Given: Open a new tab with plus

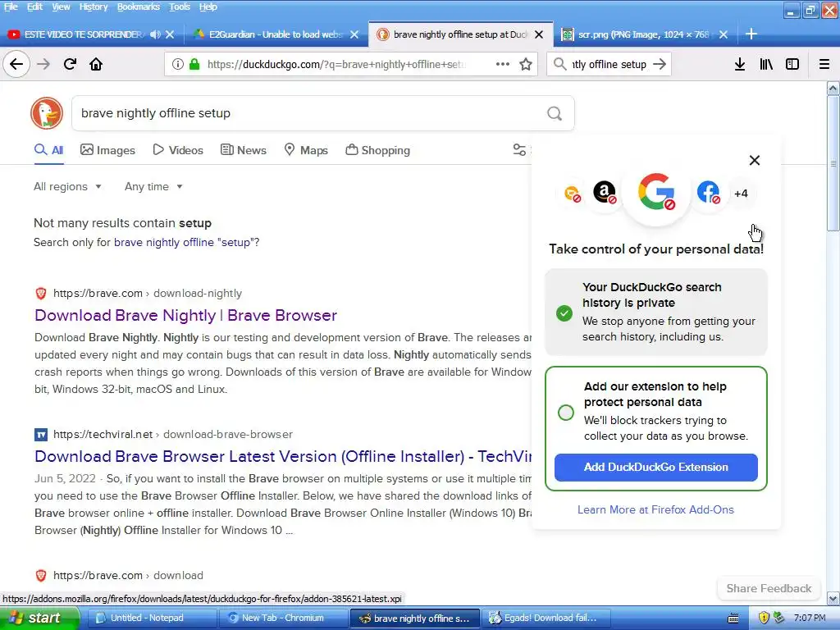Looking at the screenshot, I should [751, 34].
